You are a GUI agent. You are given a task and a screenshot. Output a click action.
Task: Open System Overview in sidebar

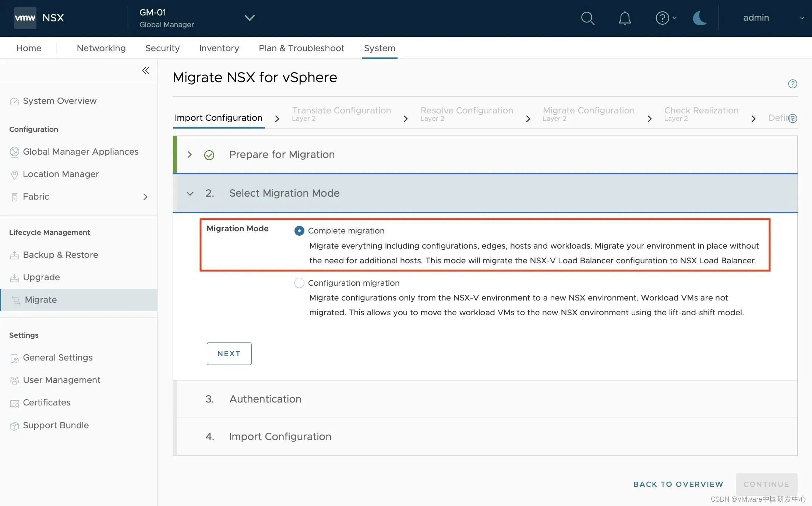coord(60,101)
